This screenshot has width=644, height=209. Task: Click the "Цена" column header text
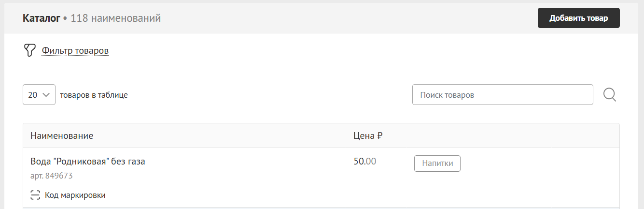point(364,136)
